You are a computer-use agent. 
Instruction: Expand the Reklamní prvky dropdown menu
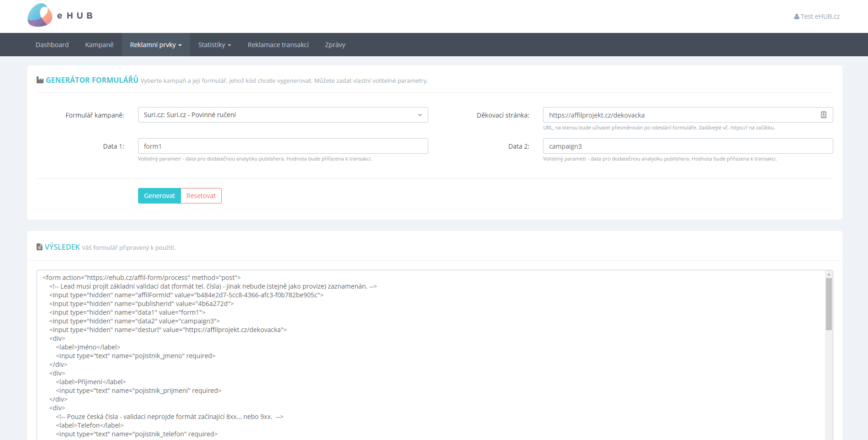pos(156,45)
